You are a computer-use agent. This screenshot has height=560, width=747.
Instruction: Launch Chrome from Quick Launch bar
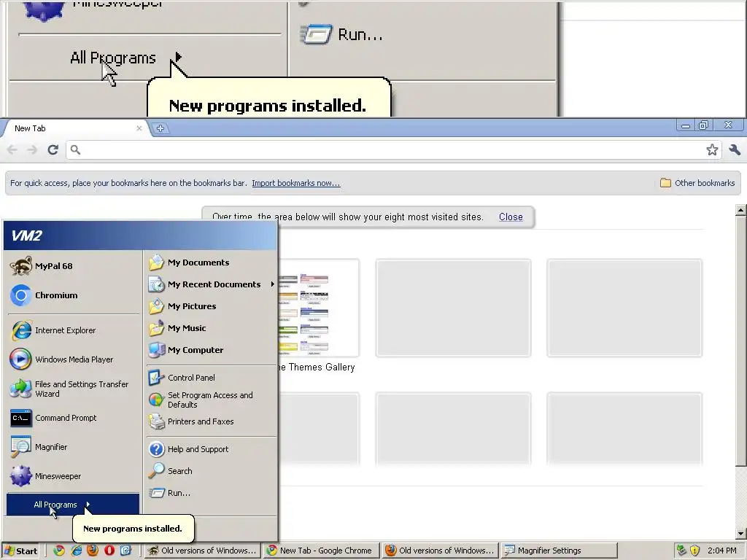point(59,551)
